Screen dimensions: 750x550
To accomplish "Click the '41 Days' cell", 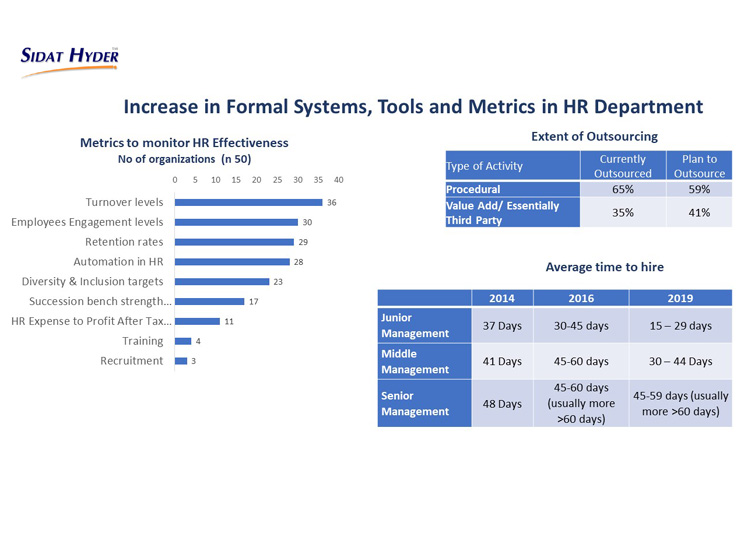I will click(x=502, y=362).
